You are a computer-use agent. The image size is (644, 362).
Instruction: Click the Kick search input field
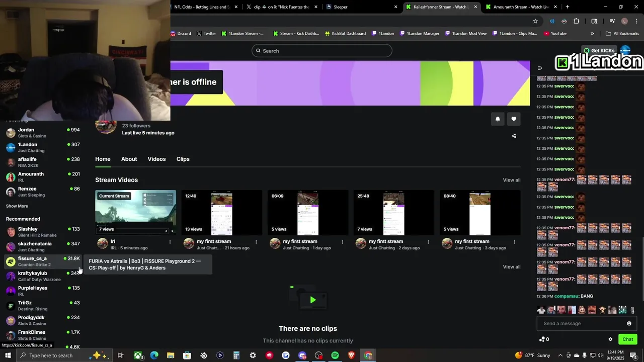[x=322, y=51]
